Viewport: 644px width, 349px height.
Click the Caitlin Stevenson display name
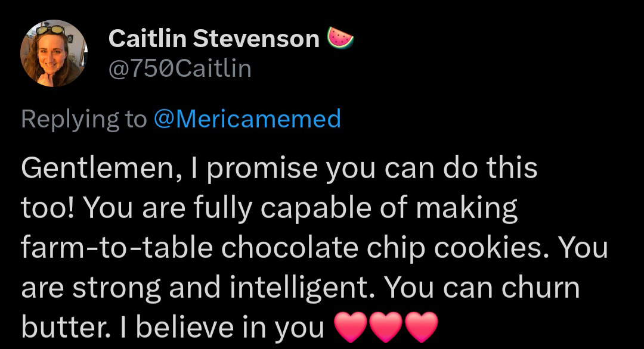point(214,39)
